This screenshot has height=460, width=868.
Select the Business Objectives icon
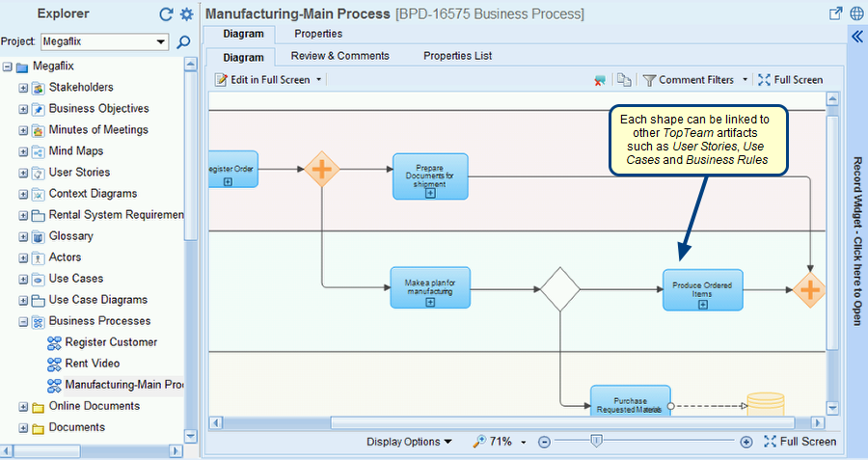click(x=39, y=110)
